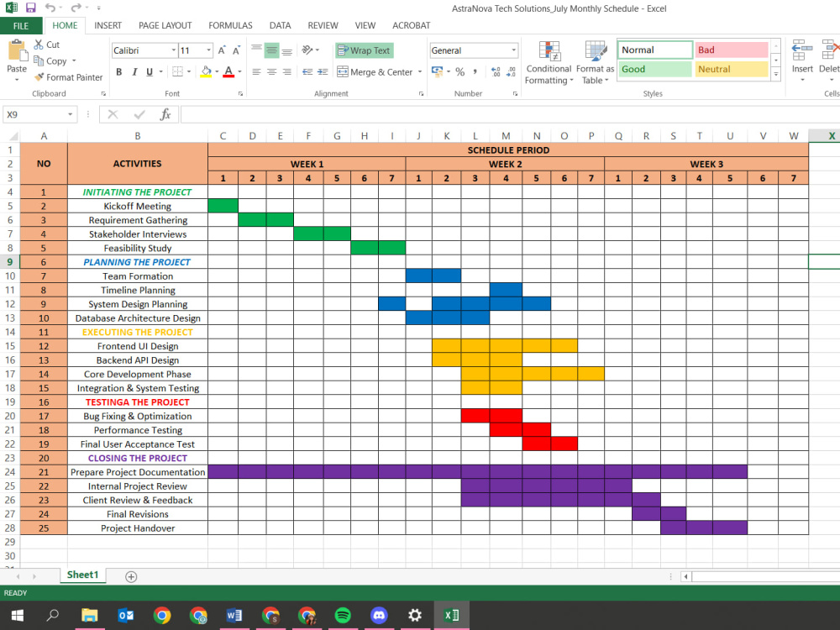Apply the Good cell style
This screenshot has width=840, height=630.
tap(654, 69)
